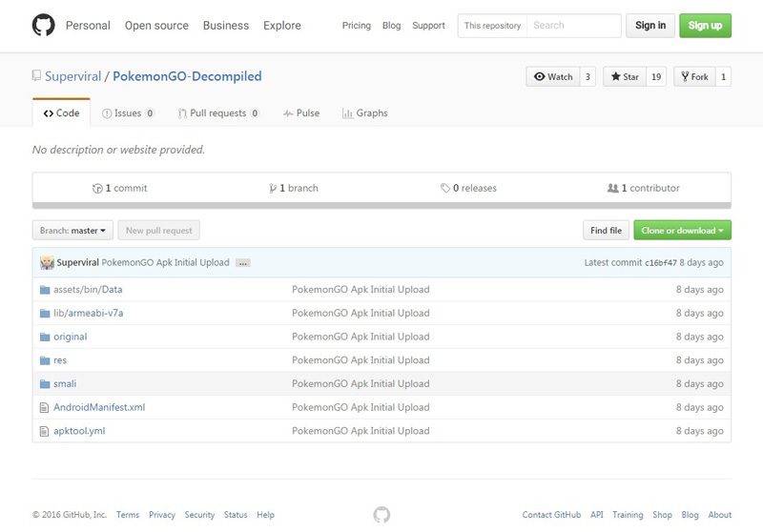Click the New pull request button
Viewport: 763px width, 532px height.
[x=158, y=231]
